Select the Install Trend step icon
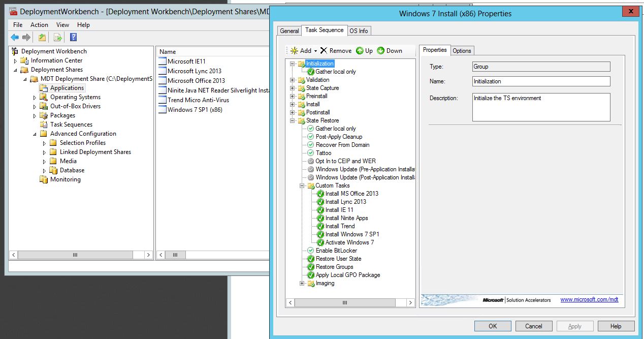Screen dimensions: 644x339 pyautogui.click(x=320, y=226)
